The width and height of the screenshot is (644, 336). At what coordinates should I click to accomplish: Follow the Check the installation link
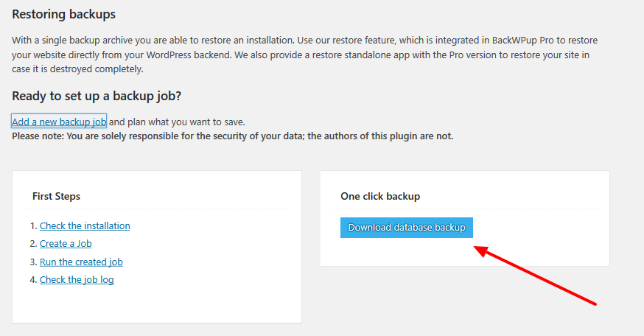tap(85, 225)
